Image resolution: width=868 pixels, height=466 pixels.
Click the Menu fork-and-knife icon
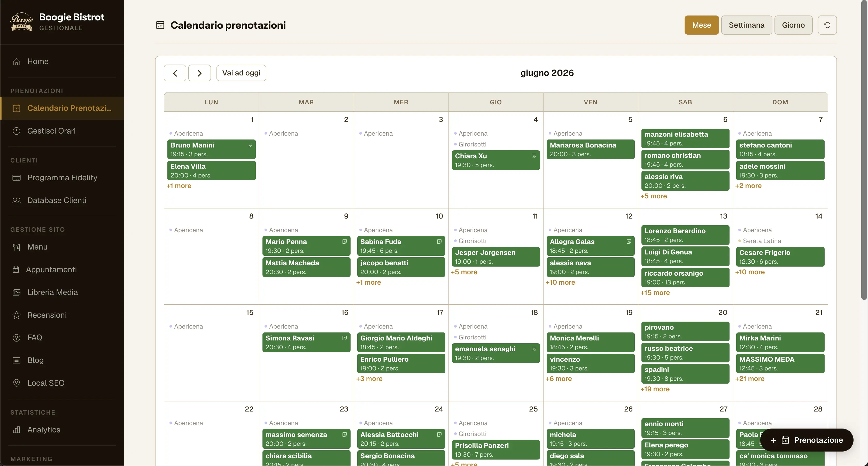tap(17, 247)
